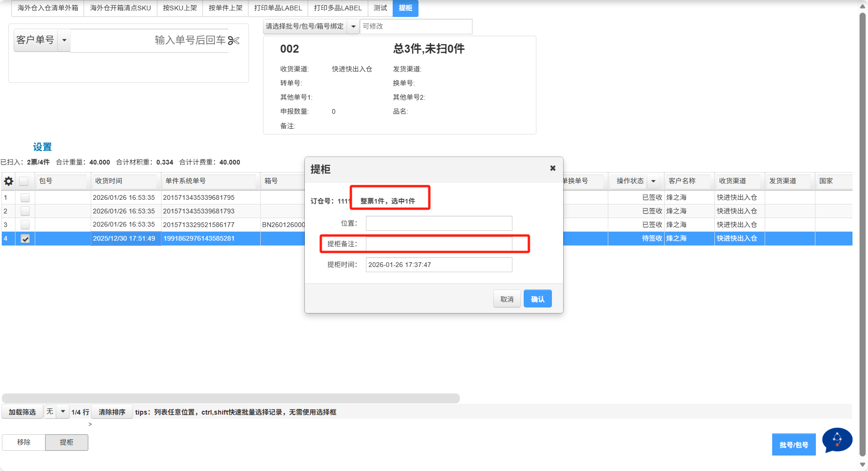Click the 批号/包号 blue button
This screenshot has height=471, width=868.
click(793, 445)
